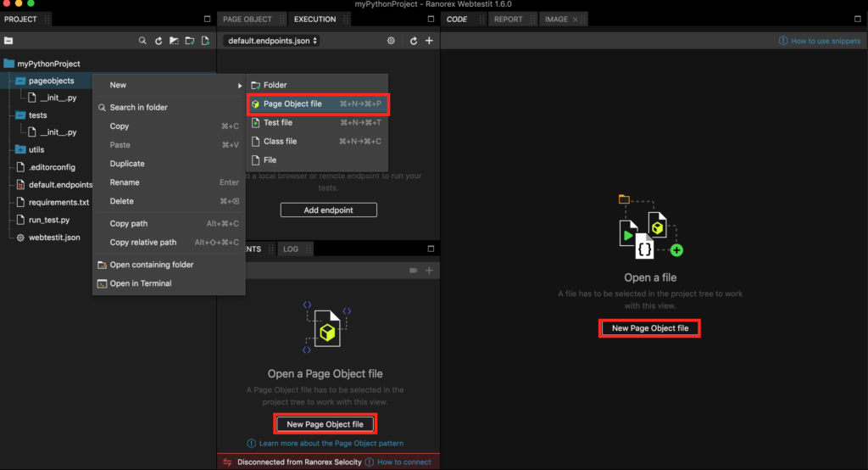Screen dimensions: 868x470
Task: Open Learn more about the Page Object pattern
Action: point(331,444)
